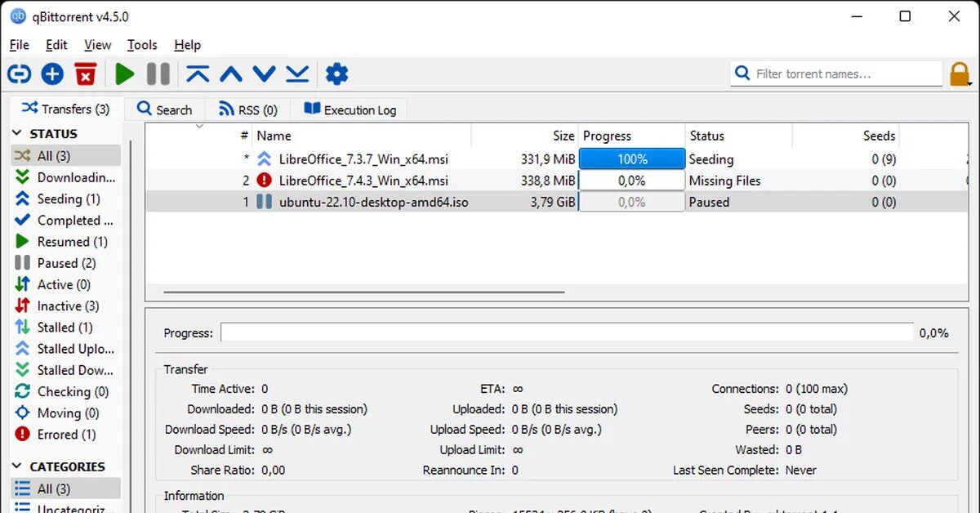Select the LibreOffice_7.4.3_Win_x64.msi torrent
Viewport: 980px width, 513px height.
(363, 181)
